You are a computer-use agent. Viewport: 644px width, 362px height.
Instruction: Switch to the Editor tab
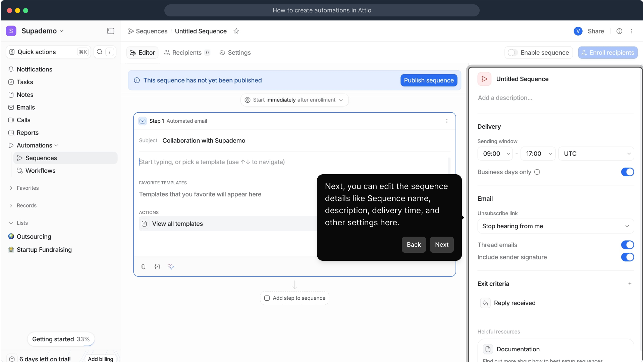[x=142, y=53]
